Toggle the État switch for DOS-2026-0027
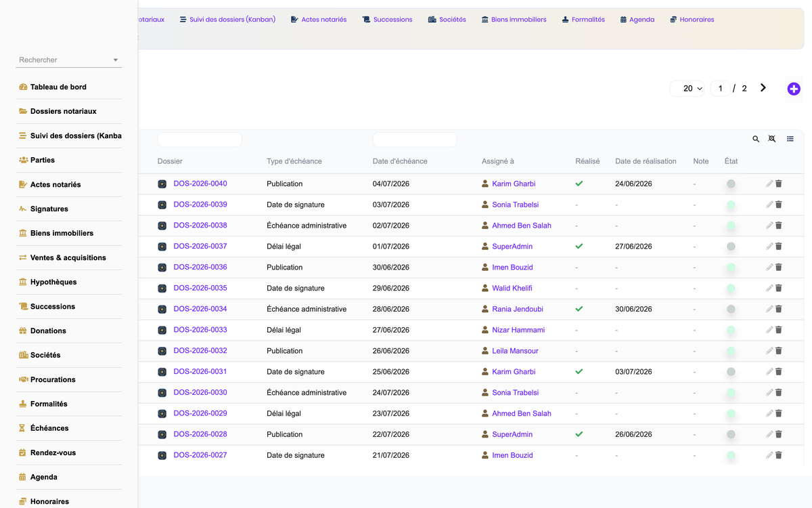This screenshot has height=508, width=812. pos(731,455)
